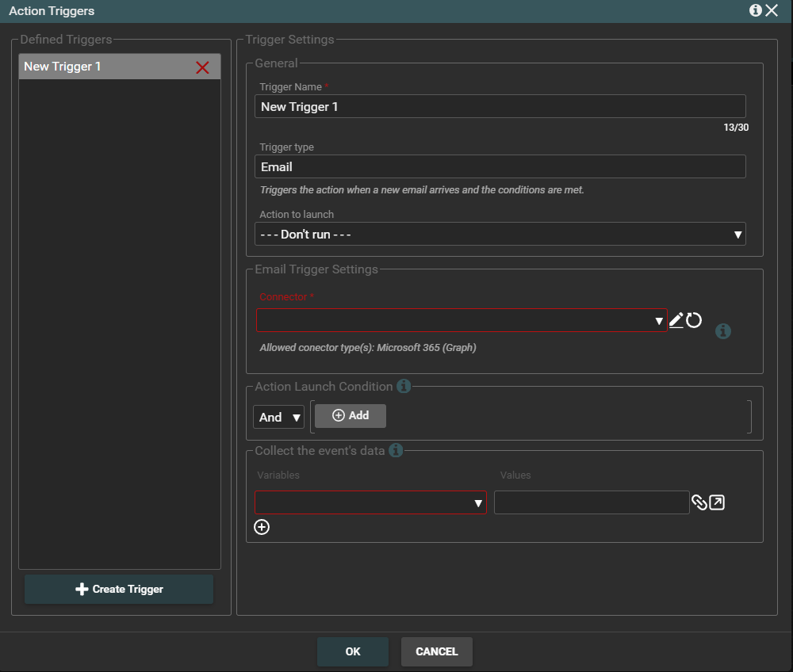Delete New Trigger 1 with red X
This screenshot has height=672, width=793.
point(202,67)
